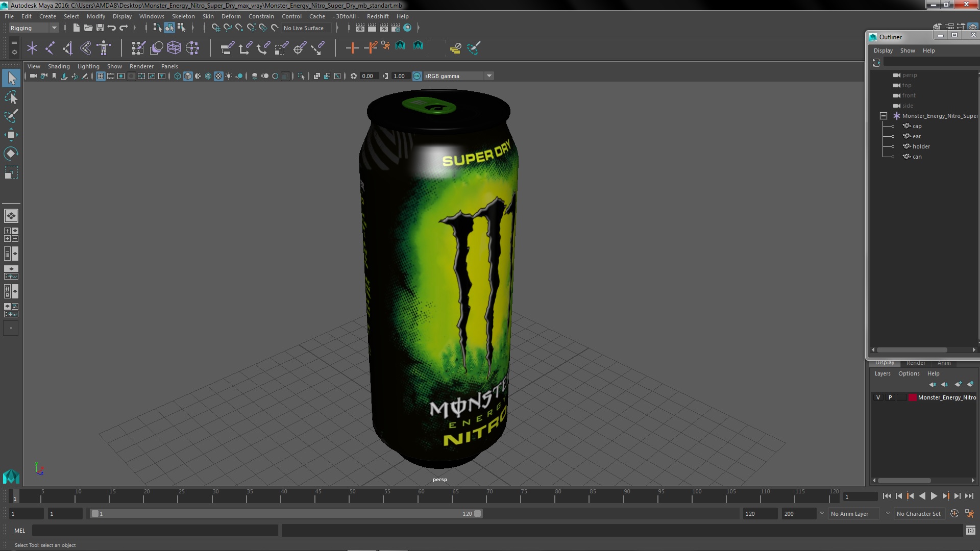The height and width of the screenshot is (551, 980).
Task: Open the Deform menu
Action: (x=231, y=16)
